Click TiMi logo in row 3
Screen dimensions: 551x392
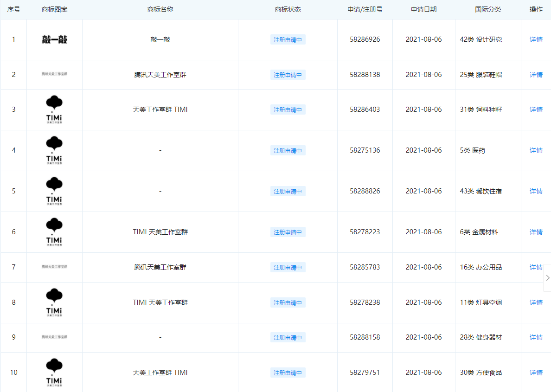(54, 109)
